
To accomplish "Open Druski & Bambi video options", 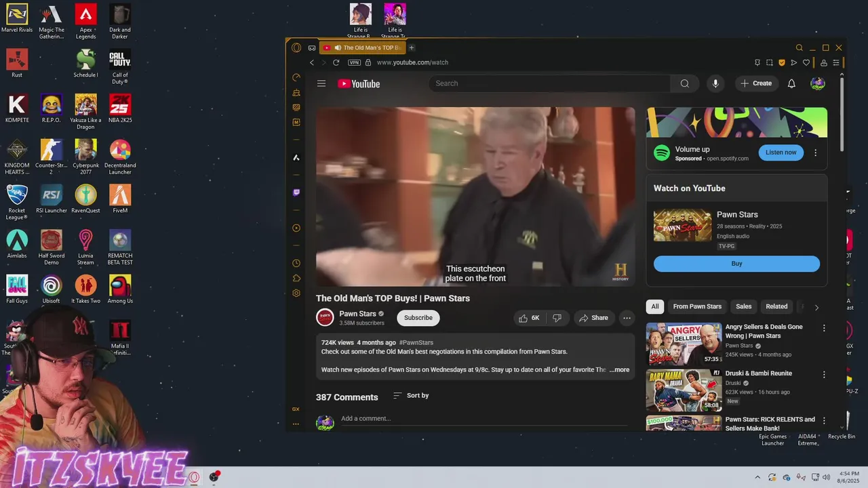I will coord(825,374).
